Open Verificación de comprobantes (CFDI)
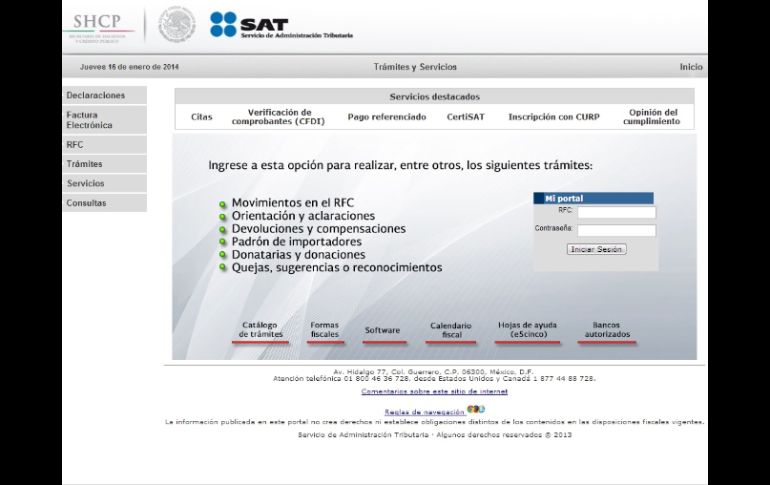 279,117
